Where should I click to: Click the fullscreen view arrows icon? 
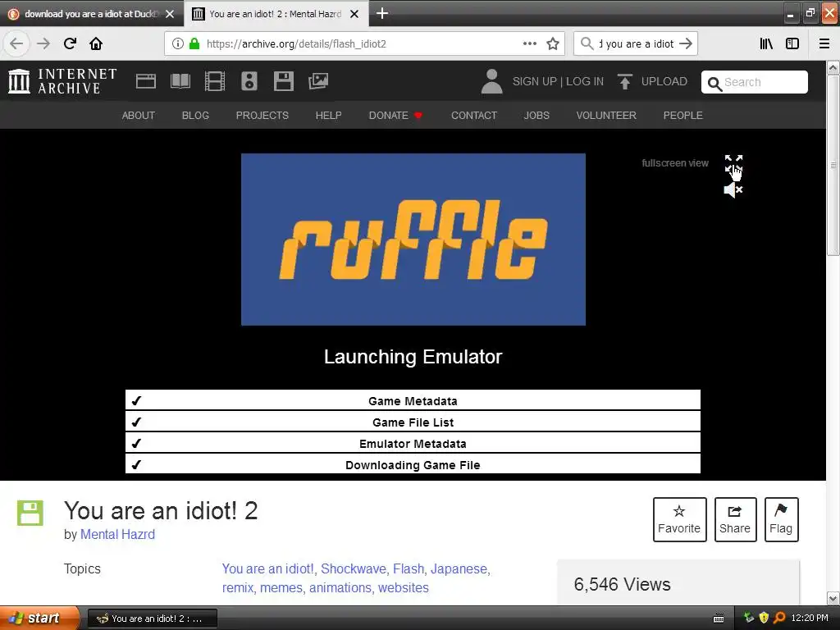(733, 163)
